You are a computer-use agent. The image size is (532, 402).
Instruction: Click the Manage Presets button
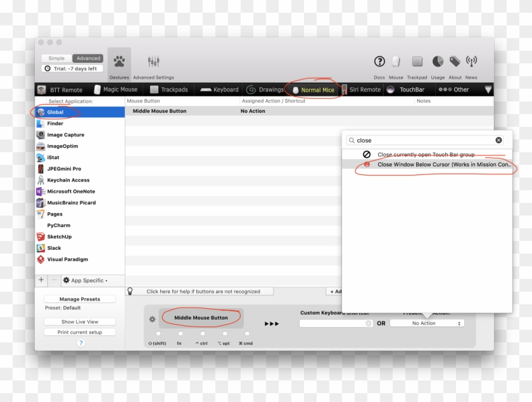click(x=79, y=299)
